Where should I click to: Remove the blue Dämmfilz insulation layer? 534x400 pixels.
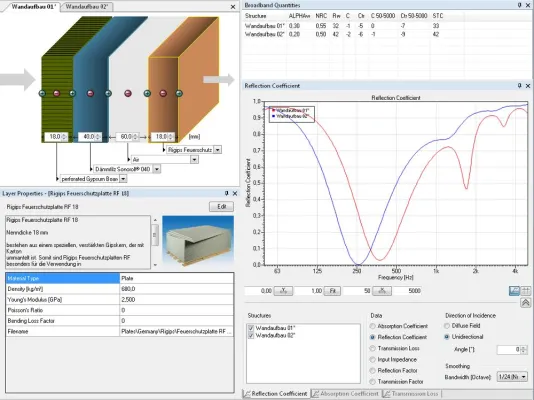click(90, 93)
